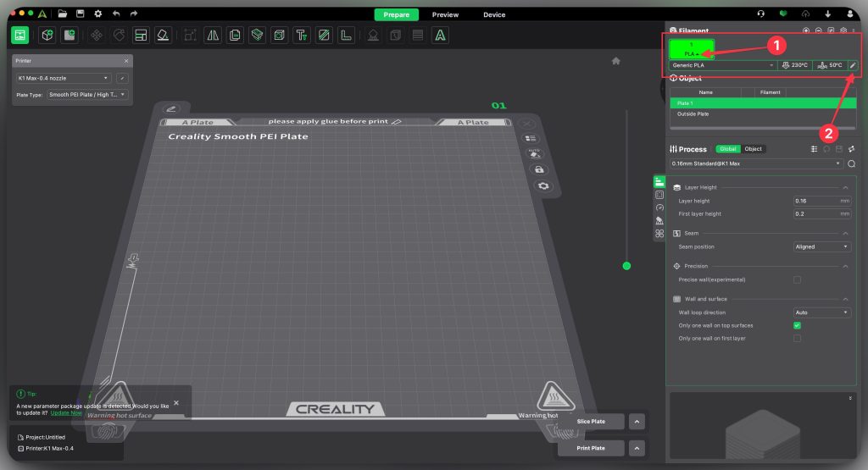The width and height of the screenshot is (868, 470).
Task: Uncheck Only one wall on top surfaces
Action: point(797,325)
